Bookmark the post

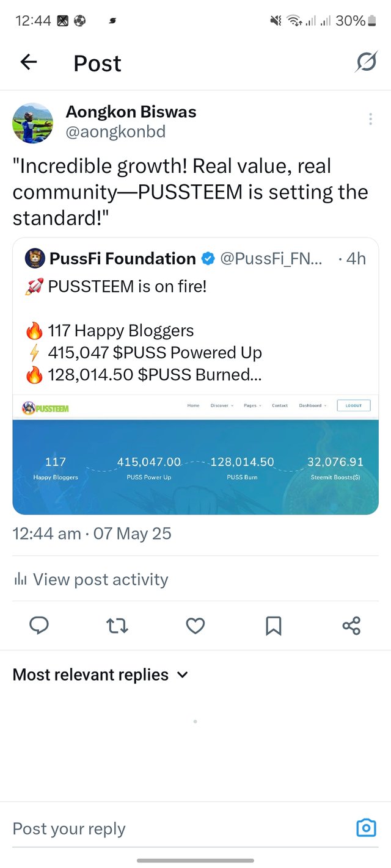click(x=274, y=626)
